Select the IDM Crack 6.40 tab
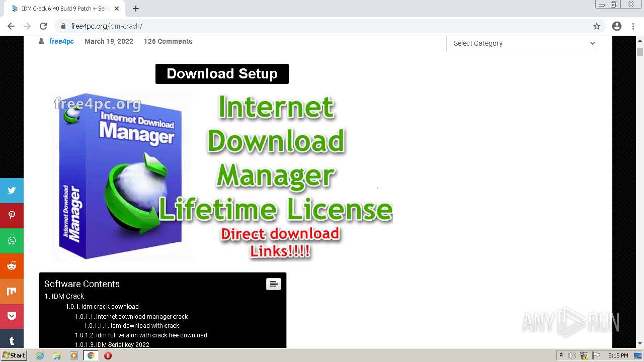The image size is (644, 362). tap(65, 9)
